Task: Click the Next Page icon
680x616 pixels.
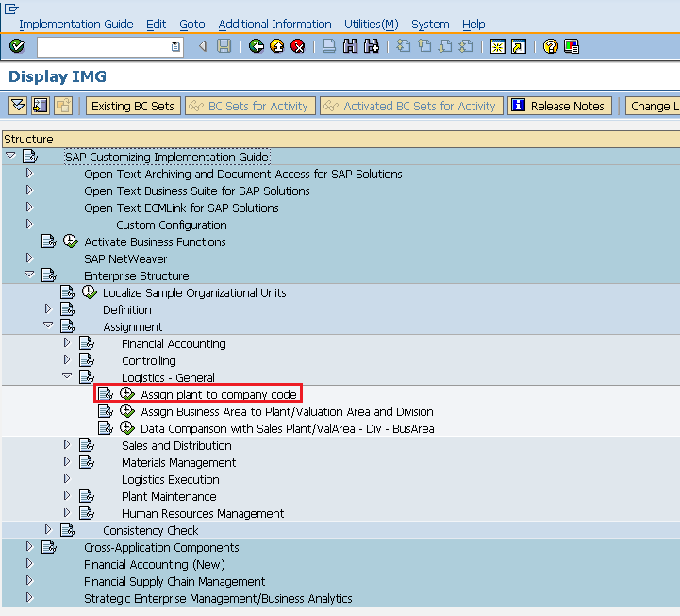Action: [445, 46]
